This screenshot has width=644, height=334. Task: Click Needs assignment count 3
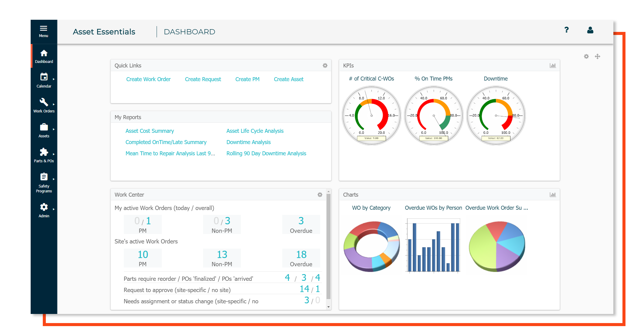coord(307,300)
